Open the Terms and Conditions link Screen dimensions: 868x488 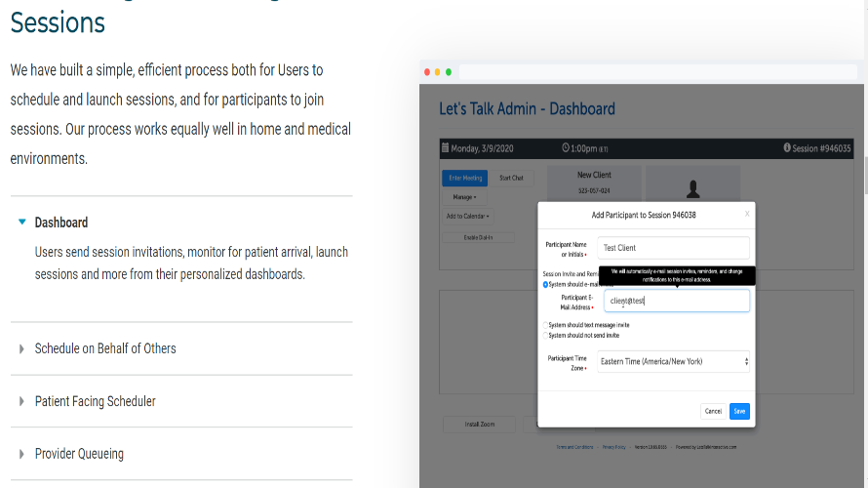click(x=574, y=447)
